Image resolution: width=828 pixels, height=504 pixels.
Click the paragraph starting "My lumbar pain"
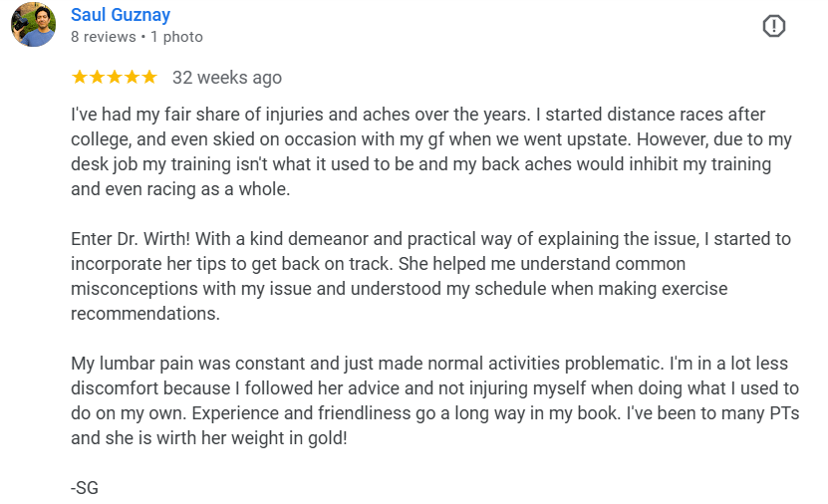click(418, 399)
